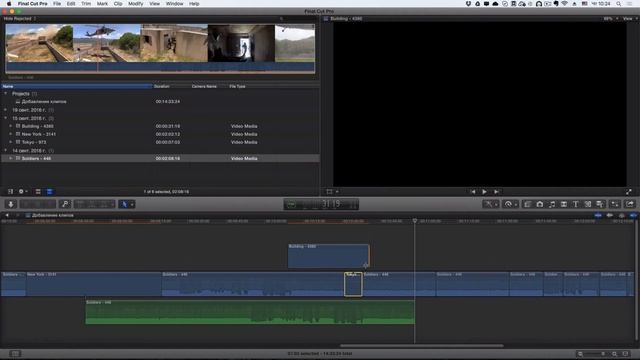Go back in timeline history arrow
This screenshot has width=640, height=360.
pyautogui.click(x=7, y=215)
